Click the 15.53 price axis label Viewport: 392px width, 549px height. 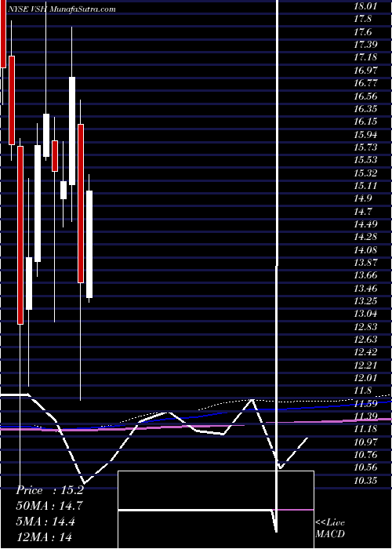pos(365,160)
